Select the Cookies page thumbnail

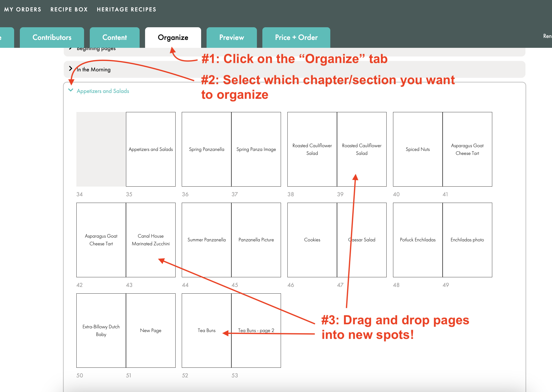click(312, 240)
